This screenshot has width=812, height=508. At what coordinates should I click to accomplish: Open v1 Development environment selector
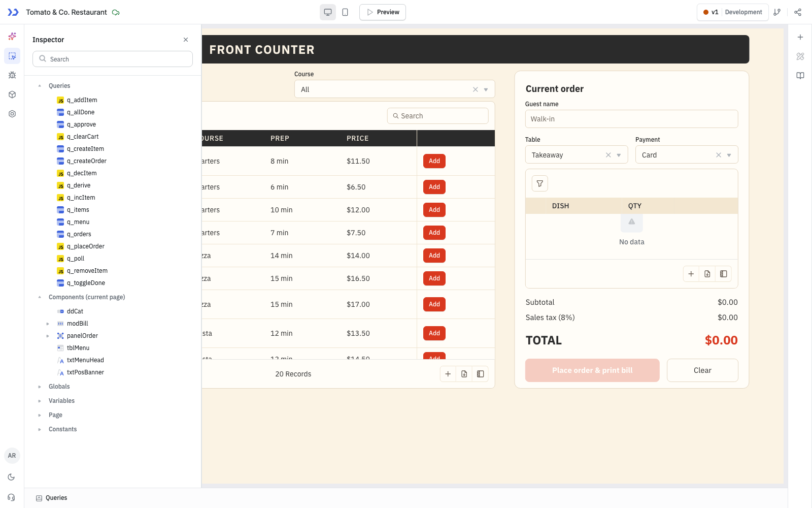(x=732, y=12)
